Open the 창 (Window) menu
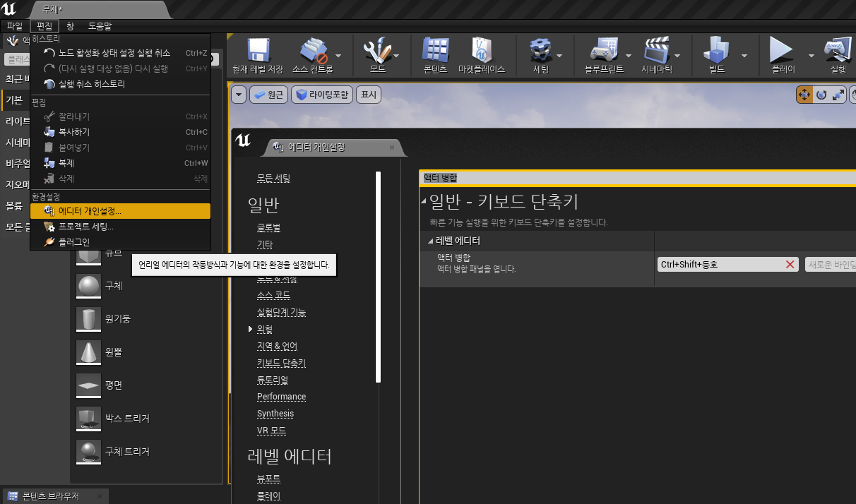This screenshot has height=504, width=856. point(71,26)
